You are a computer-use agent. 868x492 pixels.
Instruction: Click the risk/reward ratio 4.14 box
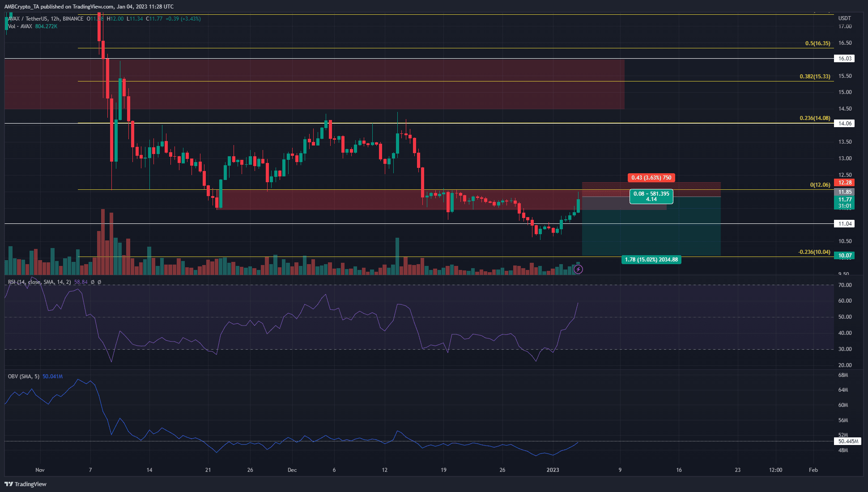tap(651, 197)
